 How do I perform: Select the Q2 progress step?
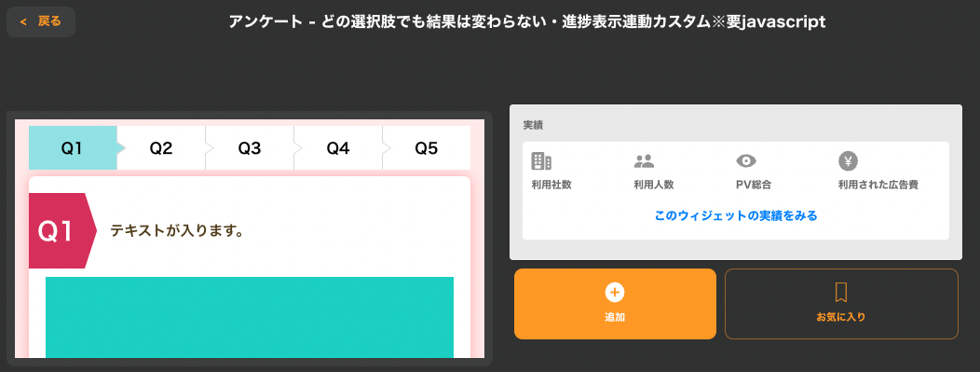click(x=161, y=148)
